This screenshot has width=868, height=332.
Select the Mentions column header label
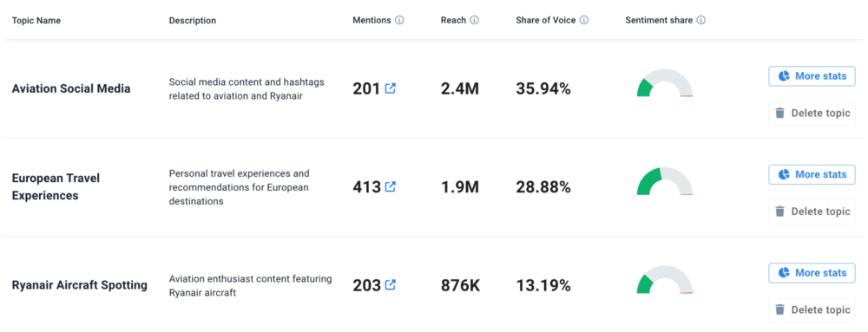[372, 21]
